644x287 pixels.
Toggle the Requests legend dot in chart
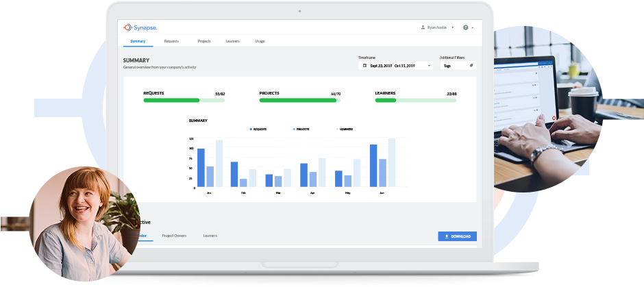(x=251, y=129)
